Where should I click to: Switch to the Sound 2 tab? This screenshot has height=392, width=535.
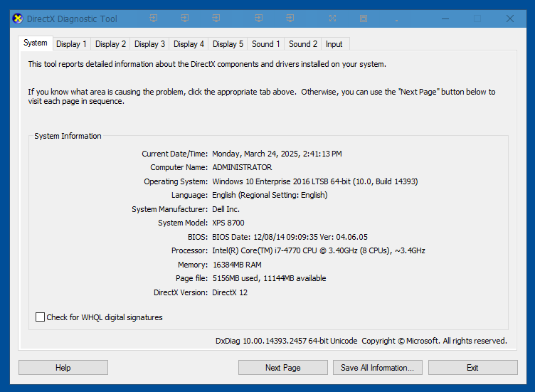(303, 44)
